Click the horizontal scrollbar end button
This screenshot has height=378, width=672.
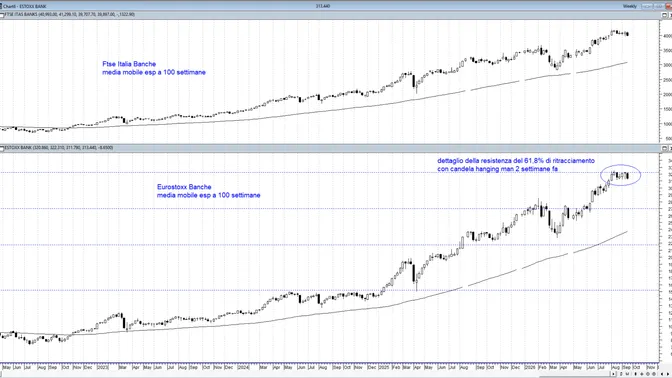613,374
